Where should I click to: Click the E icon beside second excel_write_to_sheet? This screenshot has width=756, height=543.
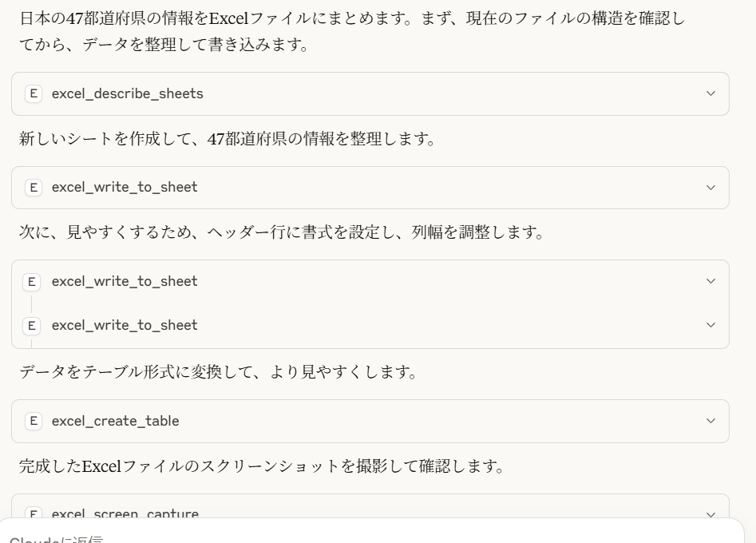pyautogui.click(x=33, y=281)
